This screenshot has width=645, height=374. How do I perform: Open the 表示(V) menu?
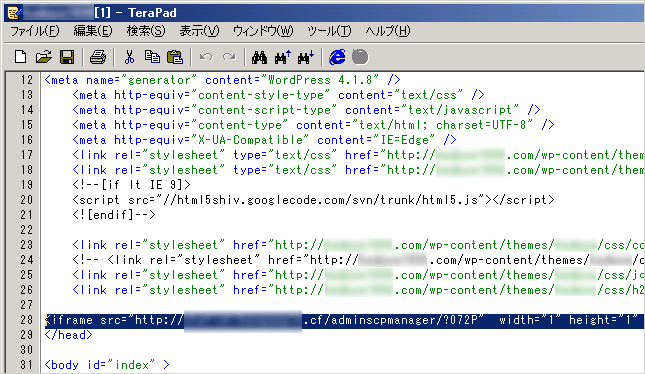tap(199, 31)
